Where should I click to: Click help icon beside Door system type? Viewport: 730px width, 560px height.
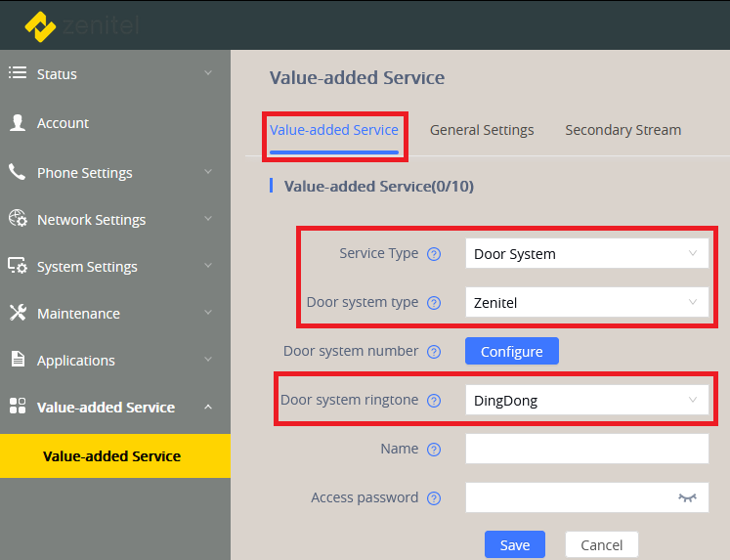point(435,303)
